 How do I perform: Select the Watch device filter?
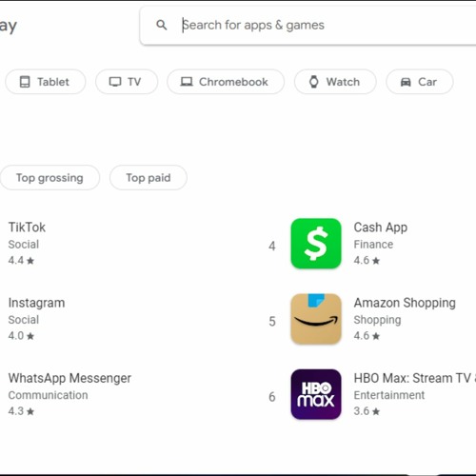click(x=335, y=82)
